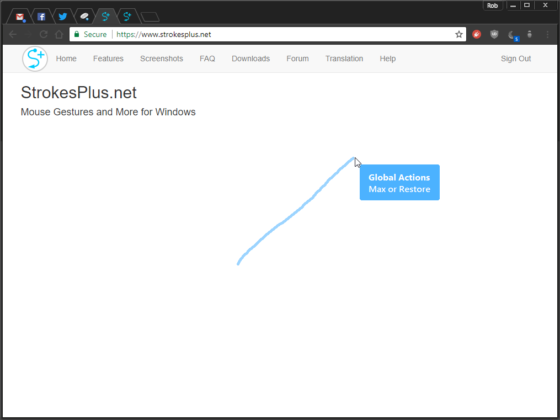The width and height of the screenshot is (560, 420).
Task: Click the browser back arrow
Action: (13, 34)
